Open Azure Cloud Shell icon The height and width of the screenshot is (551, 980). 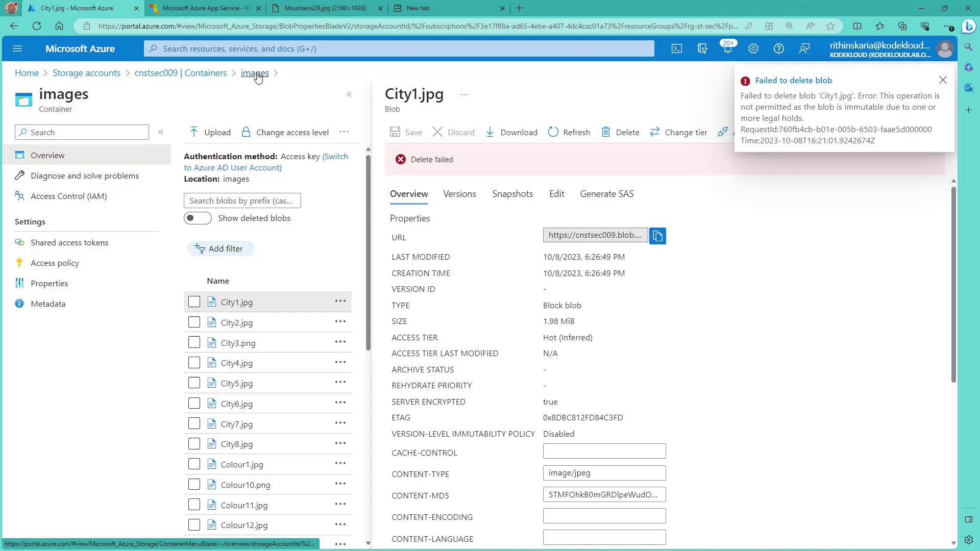(x=676, y=48)
